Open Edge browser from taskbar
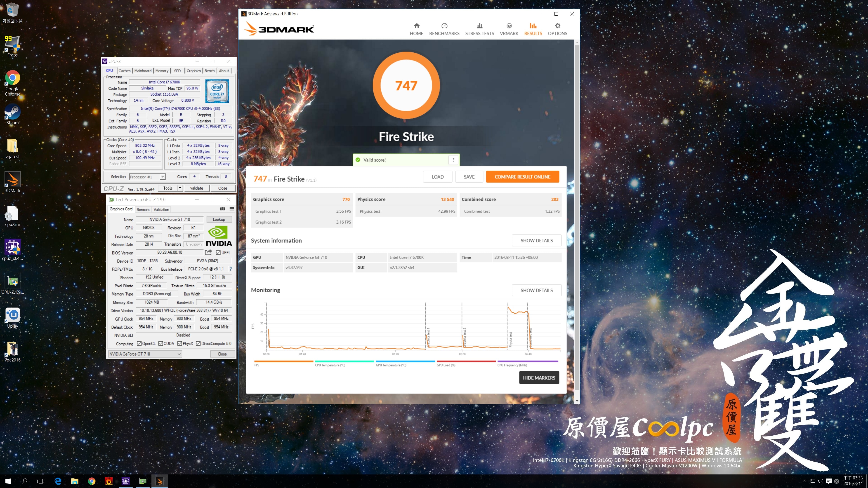The width and height of the screenshot is (868, 488). click(58, 481)
